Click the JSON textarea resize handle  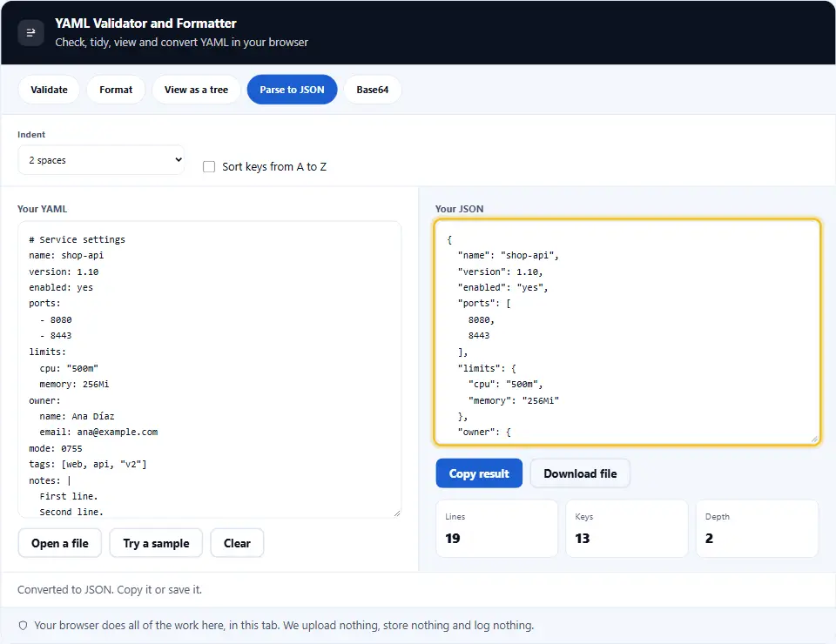coord(814,439)
